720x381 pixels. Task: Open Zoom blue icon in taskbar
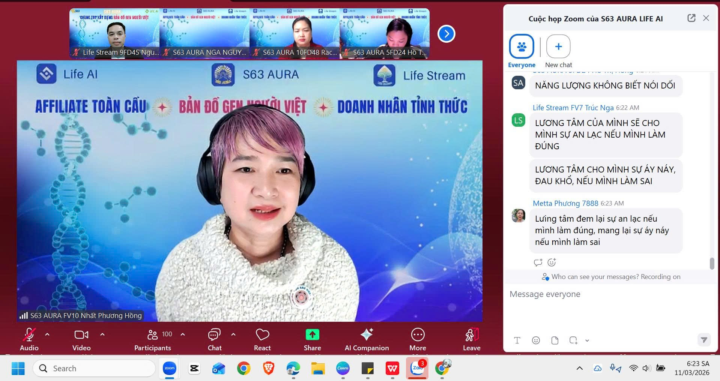(169, 368)
